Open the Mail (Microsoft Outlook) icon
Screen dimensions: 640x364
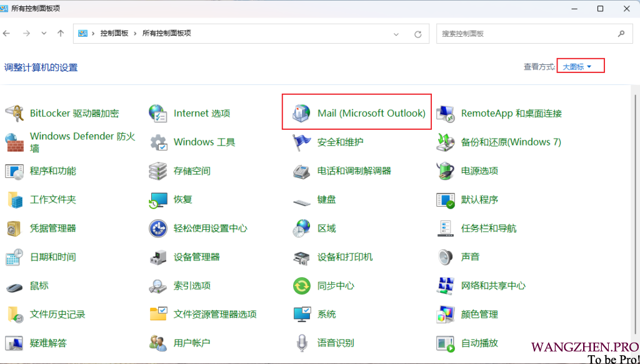coord(302,113)
